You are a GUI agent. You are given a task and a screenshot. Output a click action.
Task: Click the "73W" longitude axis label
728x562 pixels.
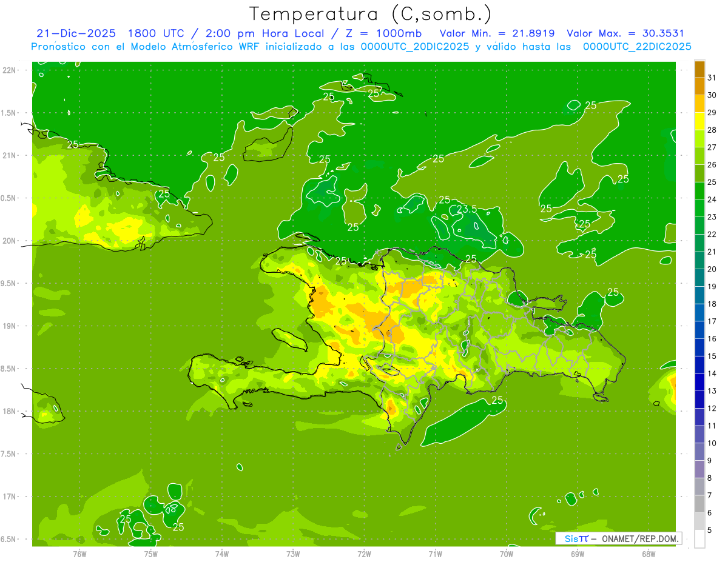[x=293, y=554]
